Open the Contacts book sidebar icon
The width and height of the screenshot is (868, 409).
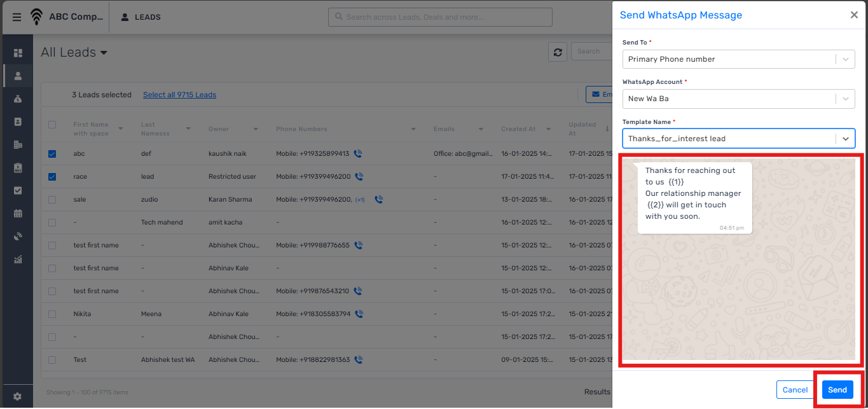pos(18,121)
